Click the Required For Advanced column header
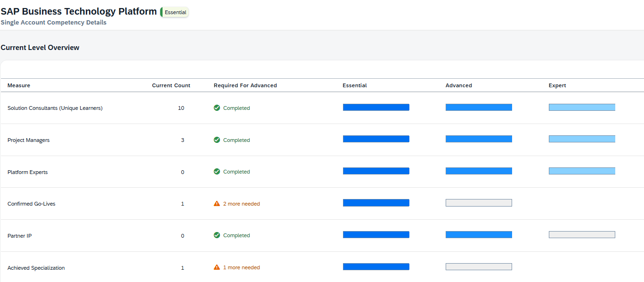The height and width of the screenshot is (282, 644). (245, 85)
